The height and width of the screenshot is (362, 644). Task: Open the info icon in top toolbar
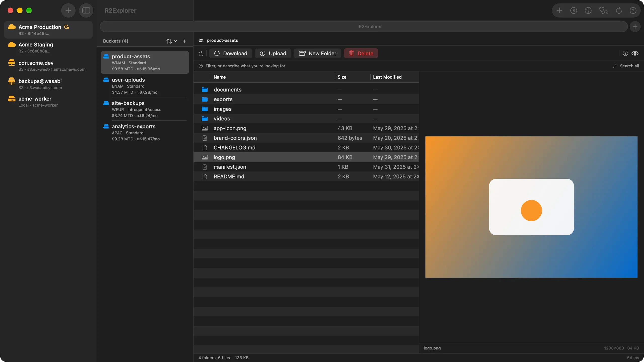coord(588,10)
